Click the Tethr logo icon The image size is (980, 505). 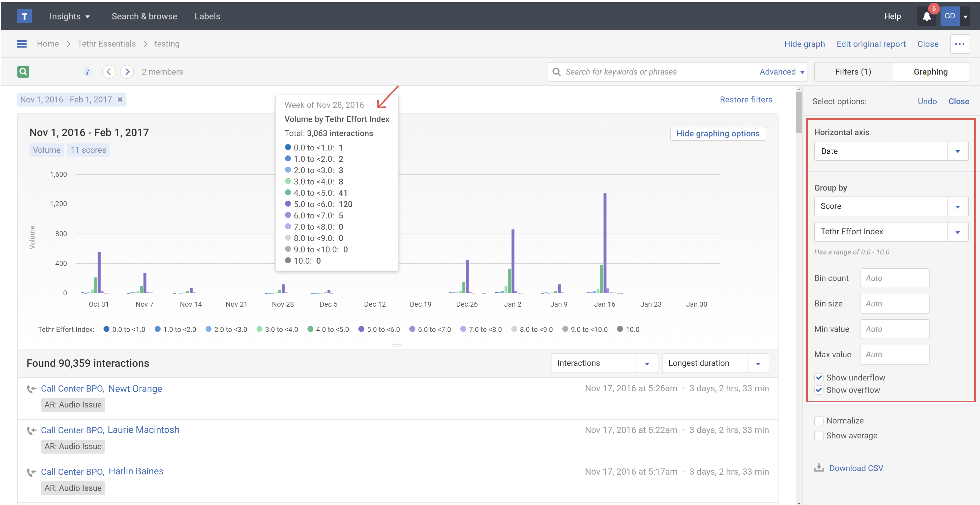pos(24,16)
